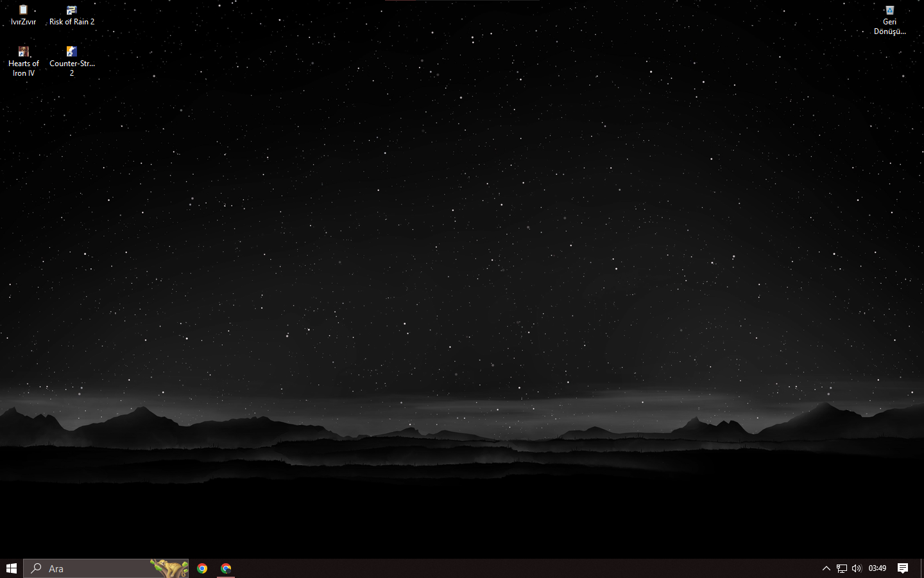Click the 03:49 taskbar clock

tap(877, 568)
